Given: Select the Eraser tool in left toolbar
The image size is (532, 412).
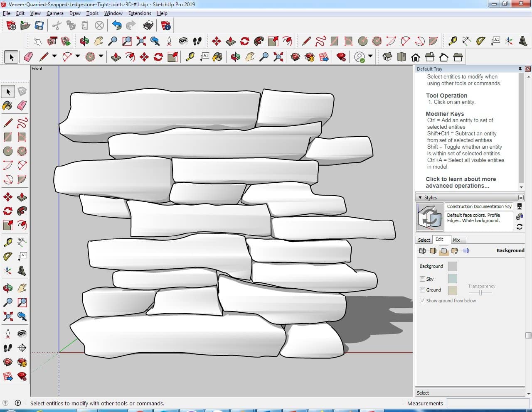Looking at the screenshot, I should click(22, 105).
